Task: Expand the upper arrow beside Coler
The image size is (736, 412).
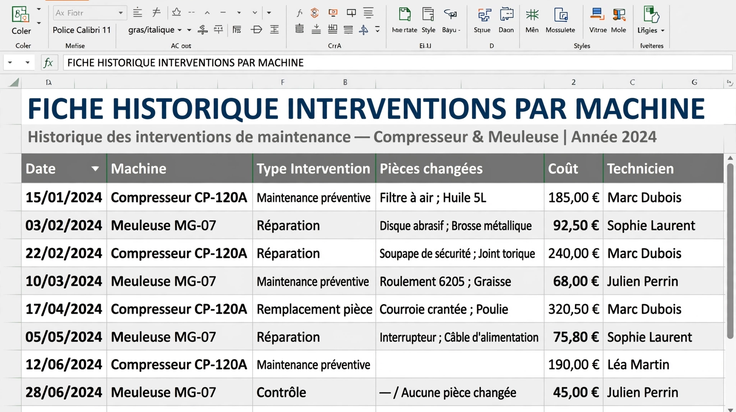Action: [x=38, y=9]
